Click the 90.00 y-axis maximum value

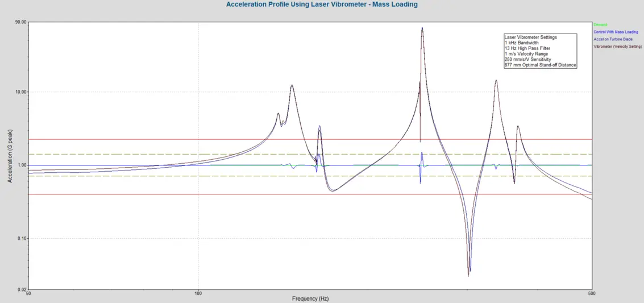click(20, 22)
